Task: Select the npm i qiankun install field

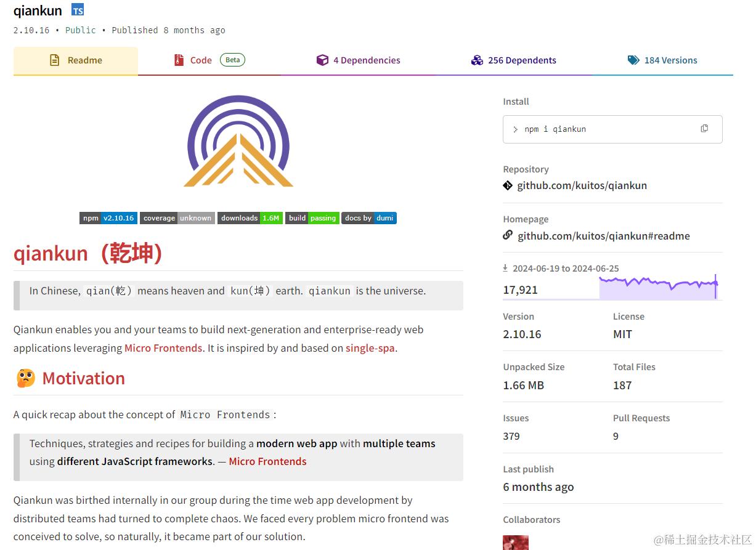Action: (612, 129)
